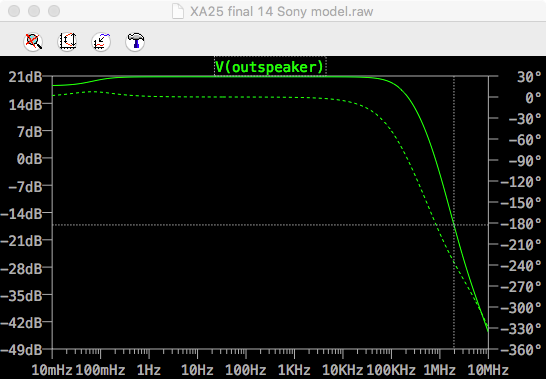Image resolution: width=546 pixels, height=379 pixels.
Task: Click the -330° phase axis label
Action: [x=521, y=328]
